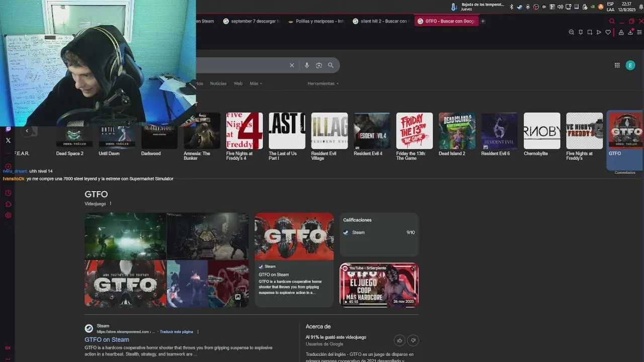Select Dead Island 2 card
Viewport: 644px width, 362px height.
click(x=457, y=134)
